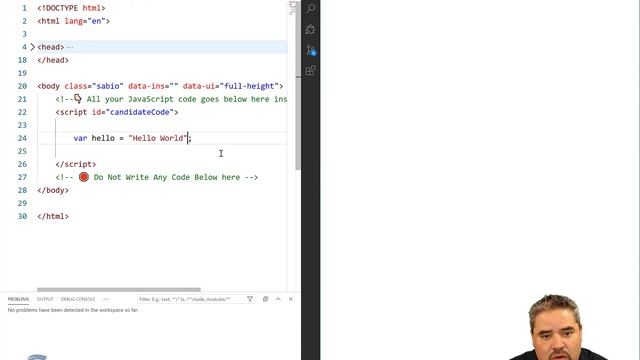Viewport: 640px width, 360px height.
Task: Click "No problems have been detected" message
Action: pos(73,310)
